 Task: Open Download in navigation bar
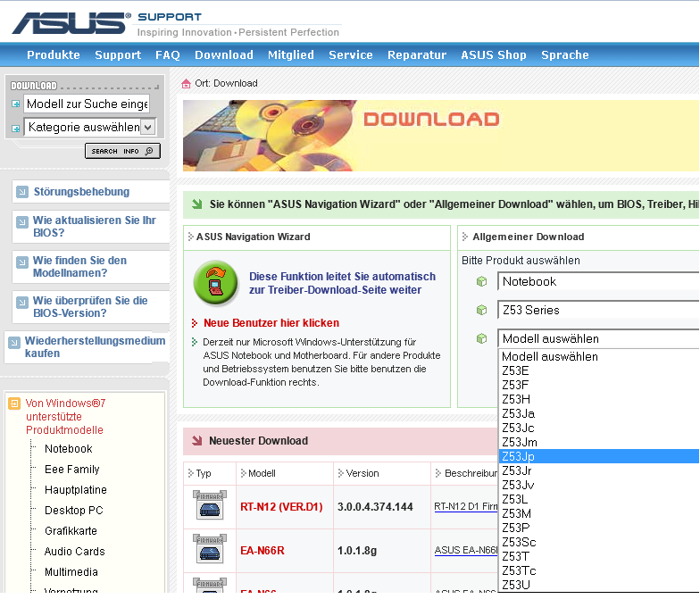pyautogui.click(x=223, y=55)
